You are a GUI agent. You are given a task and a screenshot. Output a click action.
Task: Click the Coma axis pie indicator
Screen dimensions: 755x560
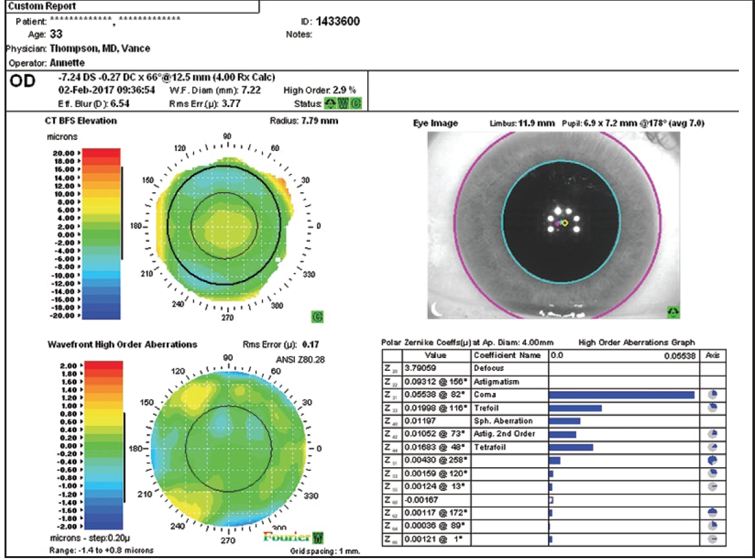pos(712,395)
